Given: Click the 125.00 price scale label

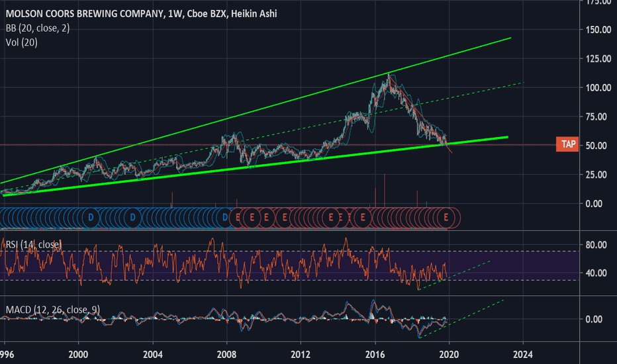Looking at the screenshot, I should (598, 59).
